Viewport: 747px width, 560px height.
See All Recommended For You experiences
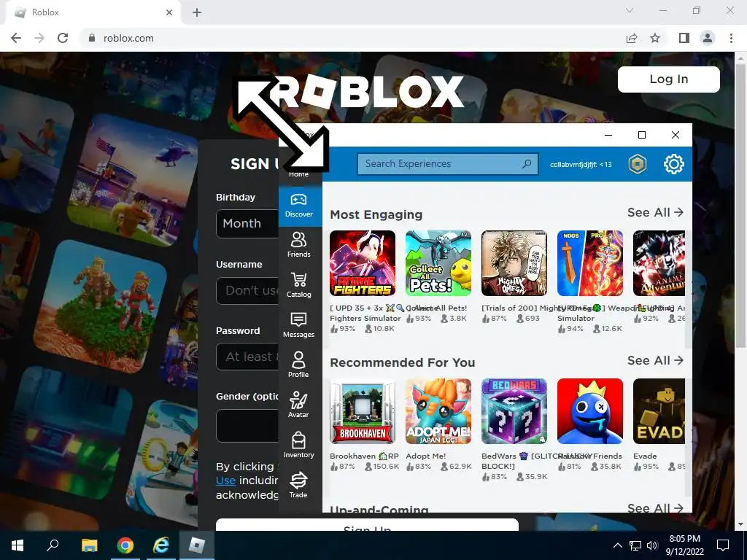655,360
